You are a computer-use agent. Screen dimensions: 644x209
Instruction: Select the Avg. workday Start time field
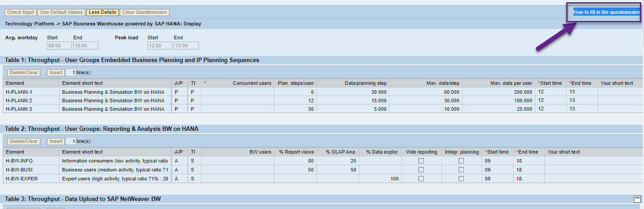tap(59, 46)
